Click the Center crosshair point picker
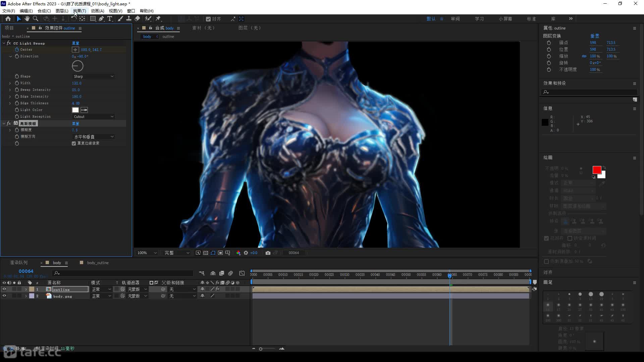This screenshot has width=644, height=362. 75,50
